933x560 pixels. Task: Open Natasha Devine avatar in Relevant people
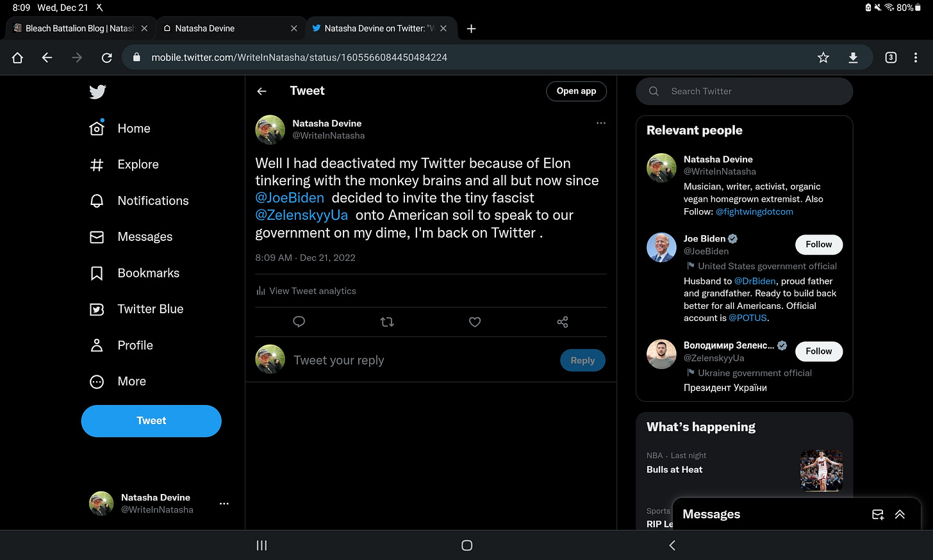pyautogui.click(x=661, y=168)
